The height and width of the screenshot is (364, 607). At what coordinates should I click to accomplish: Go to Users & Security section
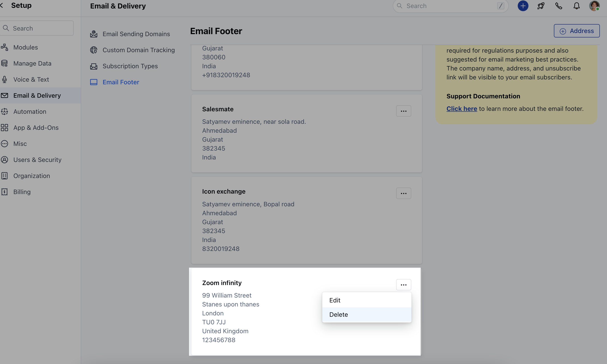(37, 160)
